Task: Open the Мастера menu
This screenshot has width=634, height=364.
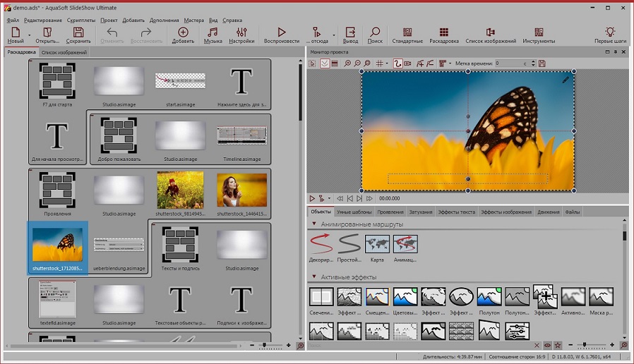Action: [x=193, y=20]
